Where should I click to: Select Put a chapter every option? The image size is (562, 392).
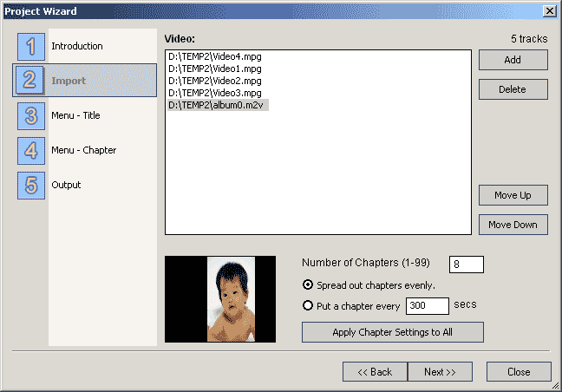(x=308, y=305)
